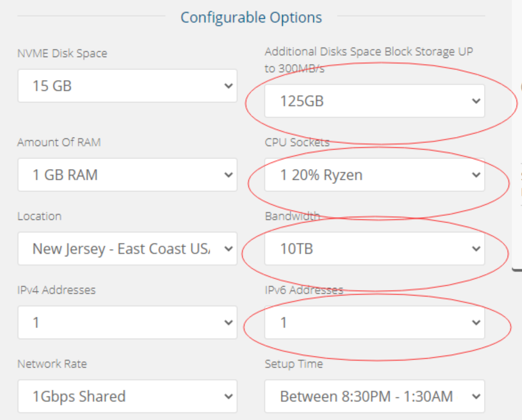522x420 pixels.
Task: Click the Setup Time label text
Action: click(293, 364)
